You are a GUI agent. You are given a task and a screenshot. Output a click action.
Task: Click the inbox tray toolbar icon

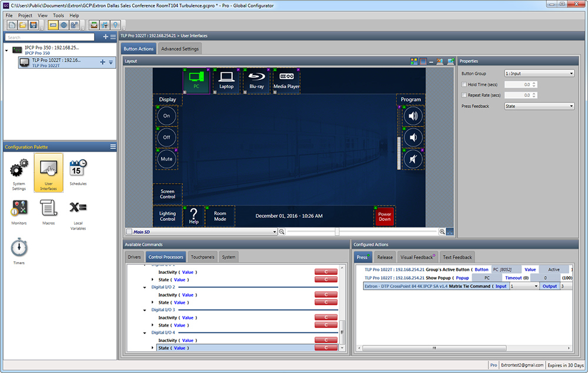pos(93,25)
